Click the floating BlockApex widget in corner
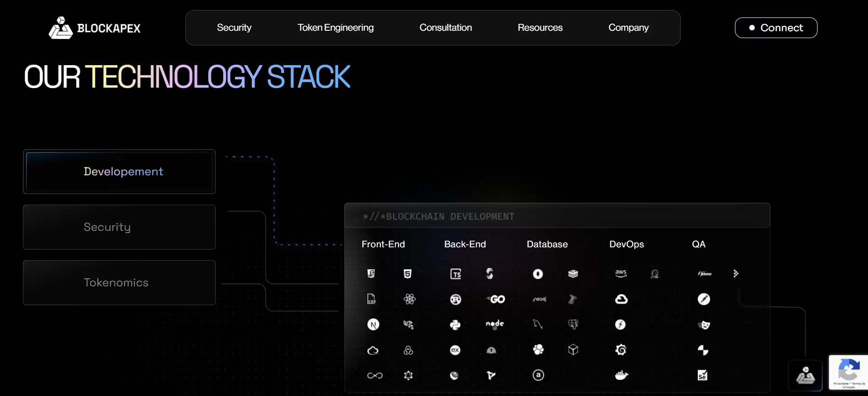The width and height of the screenshot is (868, 396). [x=805, y=375]
